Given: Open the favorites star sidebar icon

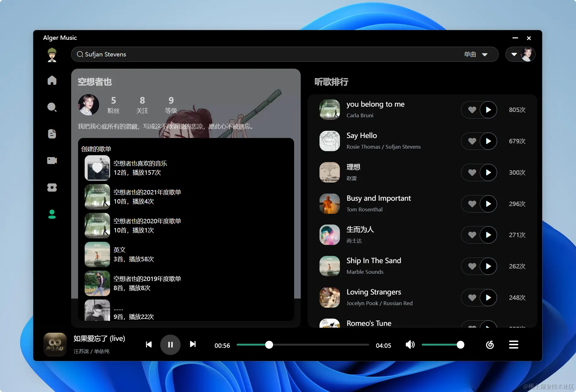Looking at the screenshot, I should tap(52, 188).
